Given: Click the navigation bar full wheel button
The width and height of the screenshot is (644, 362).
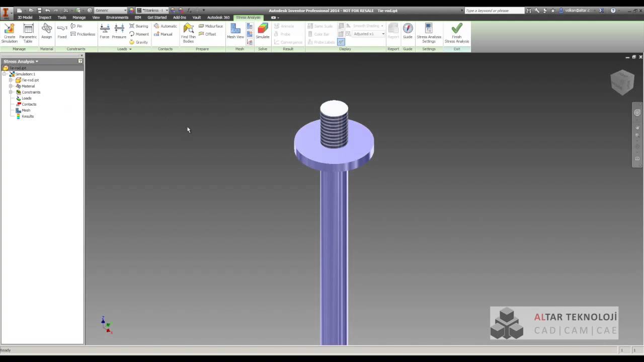Looking at the screenshot, I should (x=637, y=113).
